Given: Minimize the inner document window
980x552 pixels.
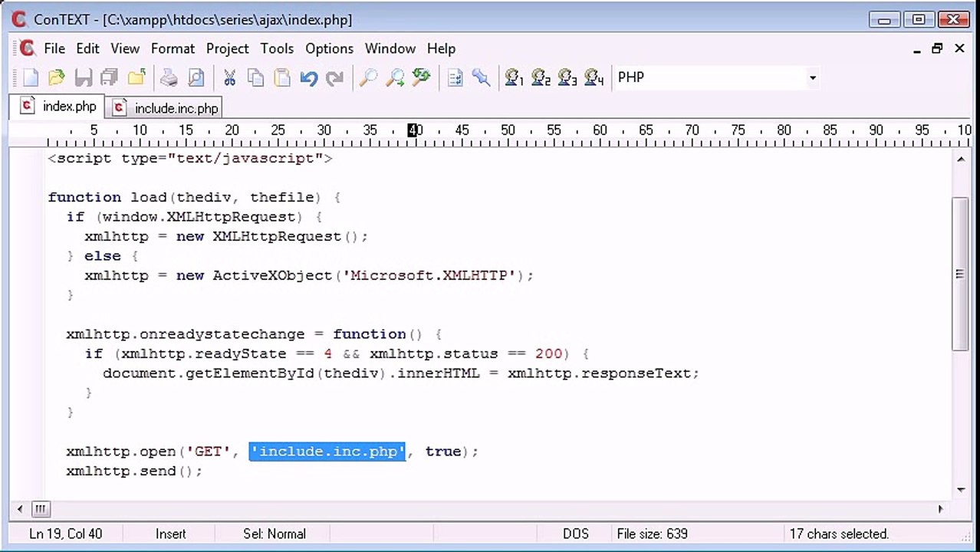Looking at the screenshot, I should pyautogui.click(x=916, y=48).
